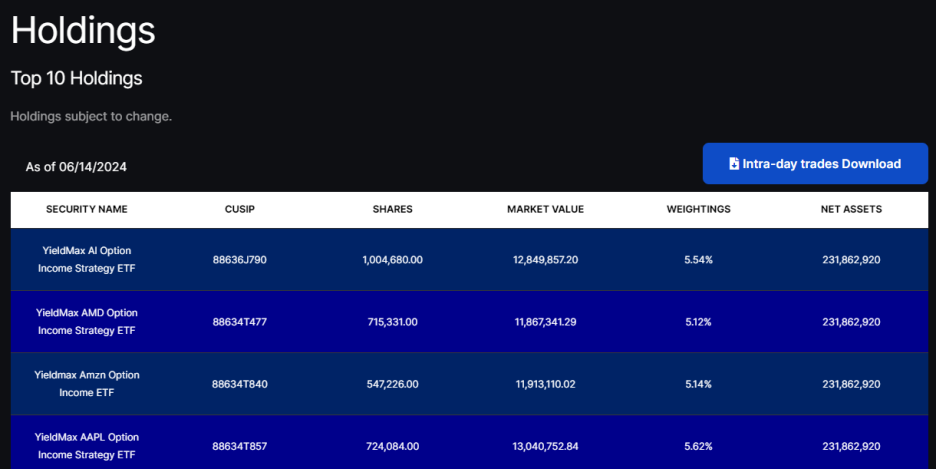The height and width of the screenshot is (469, 936).
Task: Click net assets in the YieldMax AAPL row
Action: 851,446
